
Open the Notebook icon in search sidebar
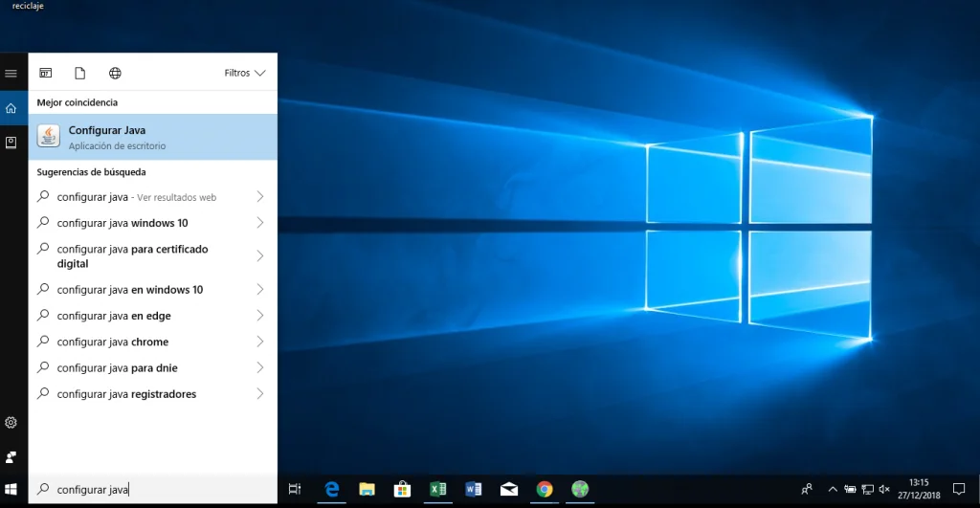click(11, 143)
